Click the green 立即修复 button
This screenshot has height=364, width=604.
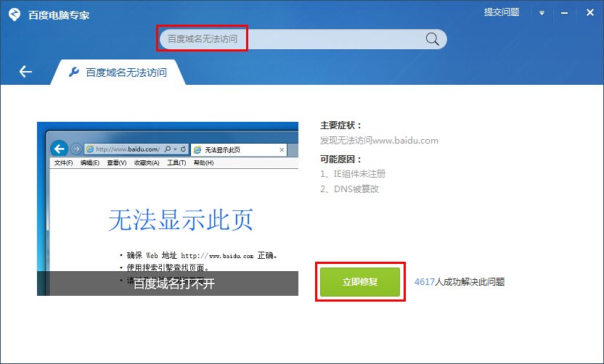pos(360,282)
